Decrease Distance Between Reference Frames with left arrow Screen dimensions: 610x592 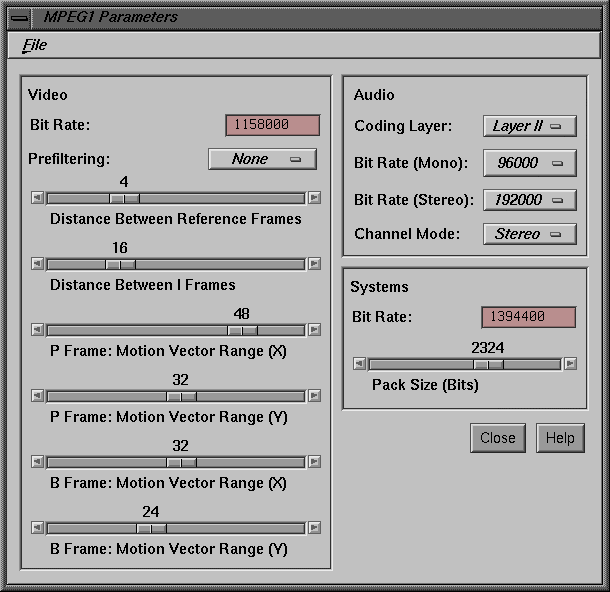click(38, 198)
